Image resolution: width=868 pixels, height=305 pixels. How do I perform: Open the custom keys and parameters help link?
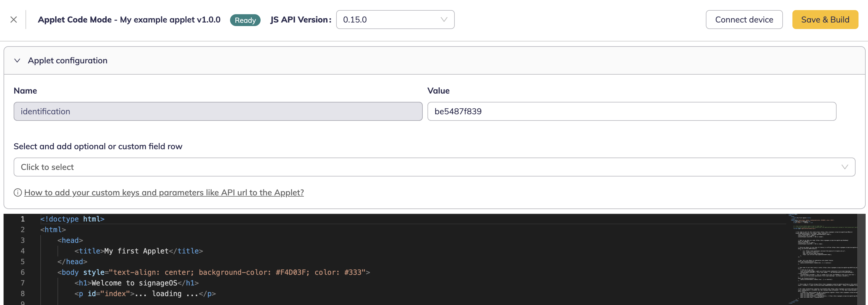click(164, 192)
